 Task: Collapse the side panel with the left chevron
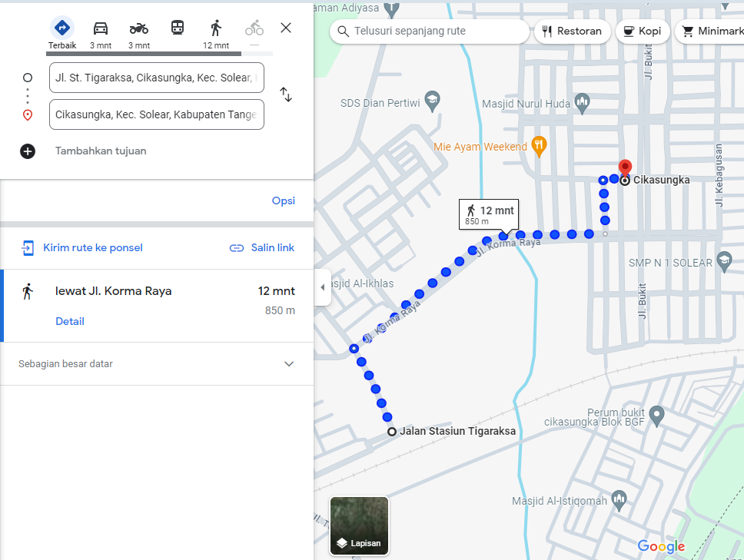(x=322, y=287)
